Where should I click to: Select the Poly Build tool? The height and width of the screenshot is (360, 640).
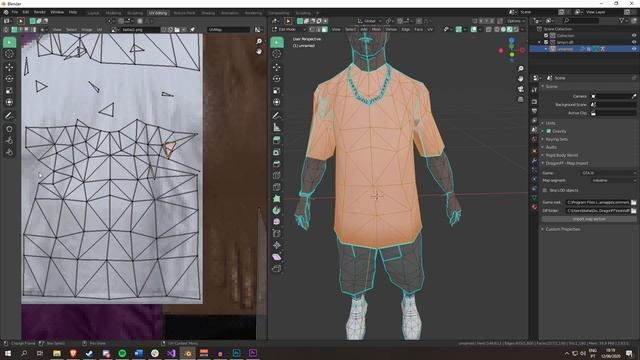point(277,199)
